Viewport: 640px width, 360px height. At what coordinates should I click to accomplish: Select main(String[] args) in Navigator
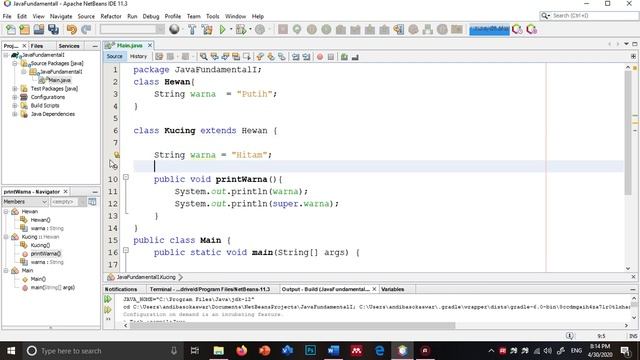[53, 287]
